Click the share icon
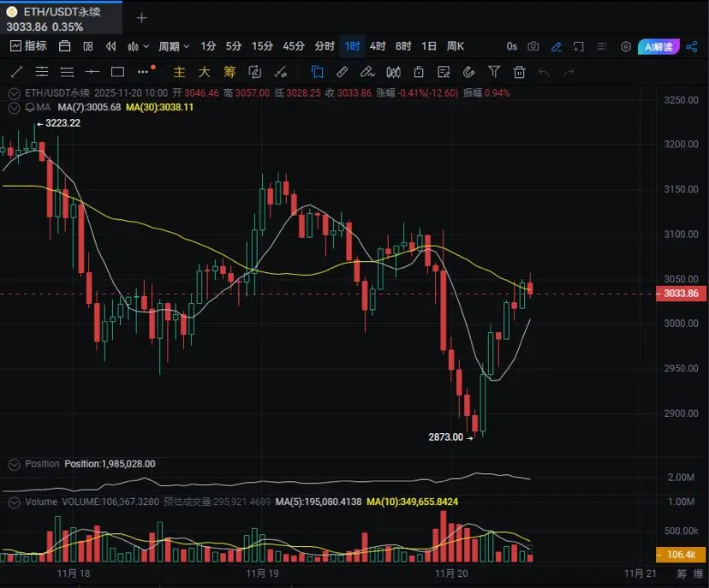Viewport: 709px width, 588px height. (x=691, y=46)
